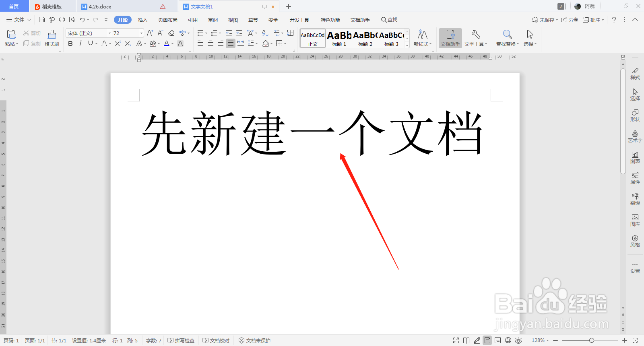
Task: Expand the font color dropdown arrow
Action: [x=173, y=44]
